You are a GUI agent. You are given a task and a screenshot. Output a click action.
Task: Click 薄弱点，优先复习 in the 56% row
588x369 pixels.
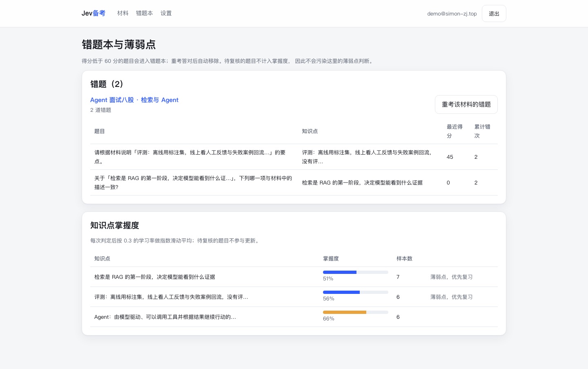point(452,297)
